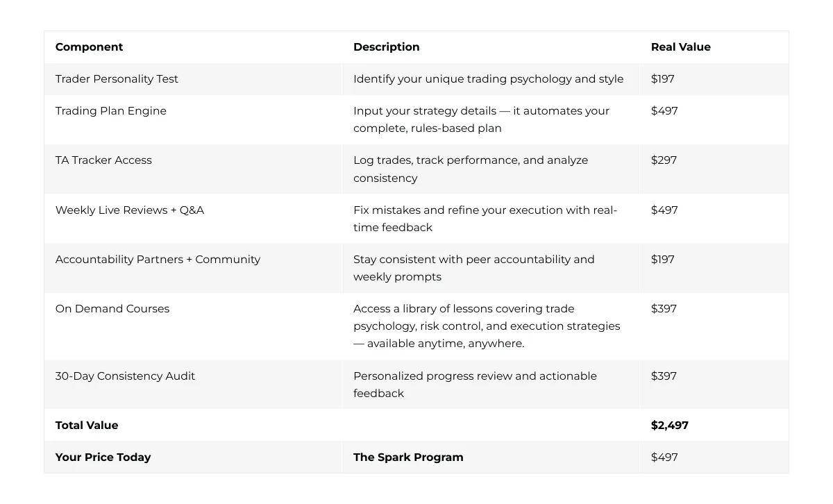
Task: Click the Component column header
Action: coord(89,47)
